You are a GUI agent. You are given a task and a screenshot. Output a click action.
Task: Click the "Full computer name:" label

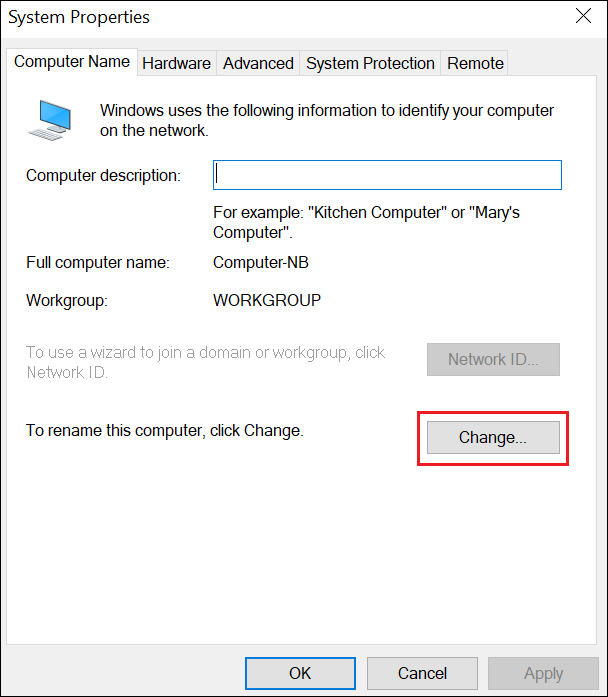coord(98,263)
